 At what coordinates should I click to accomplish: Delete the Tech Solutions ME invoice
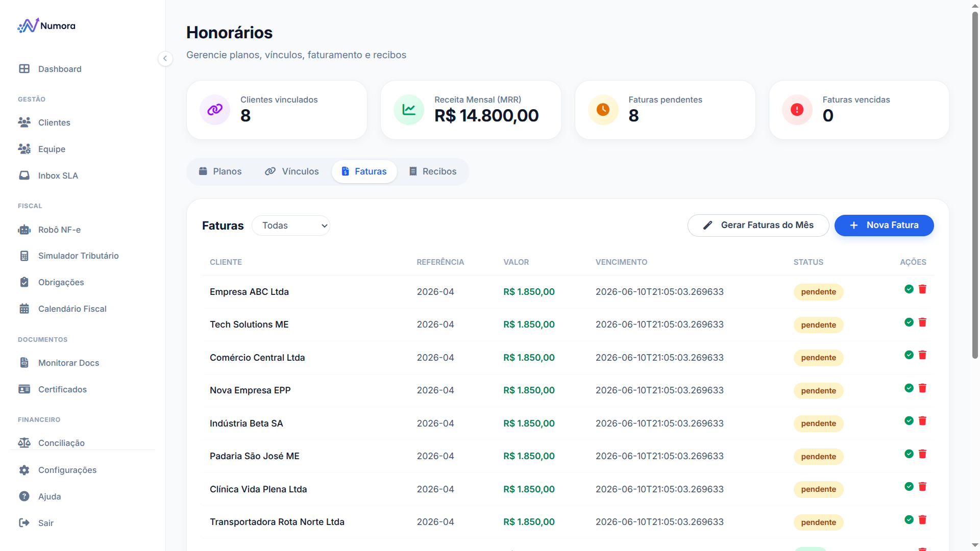(922, 322)
